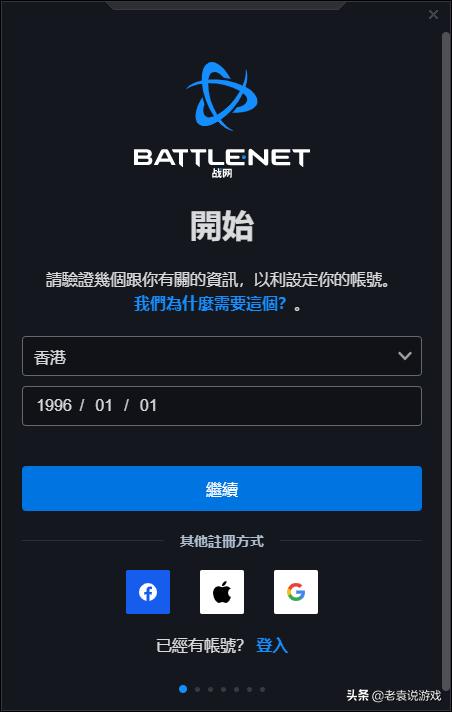Select the 1996 year segment in birthdate

[55, 405]
